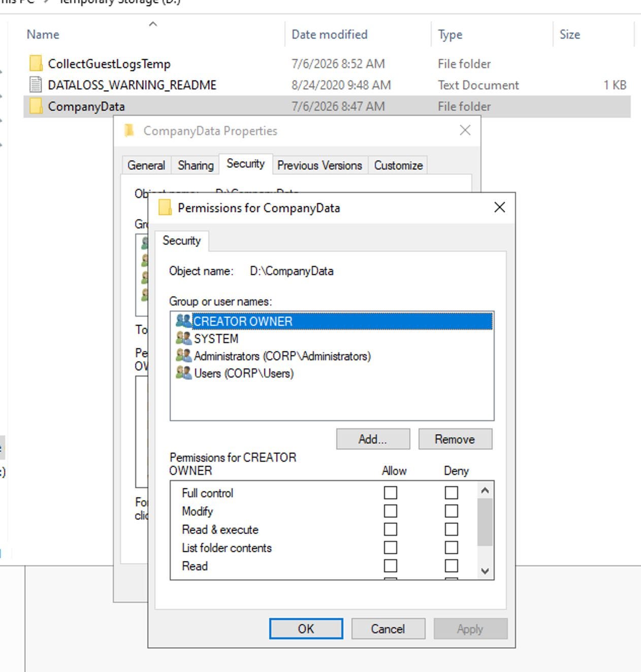Click folder icon in Permissions dialog title
Image resolution: width=641 pixels, height=672 pixels.
pos(165,208)
